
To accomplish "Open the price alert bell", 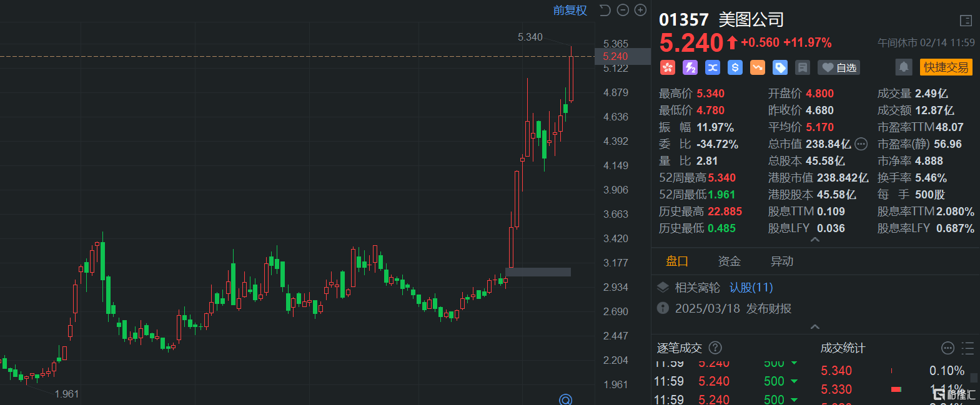I will click(903, 67).
